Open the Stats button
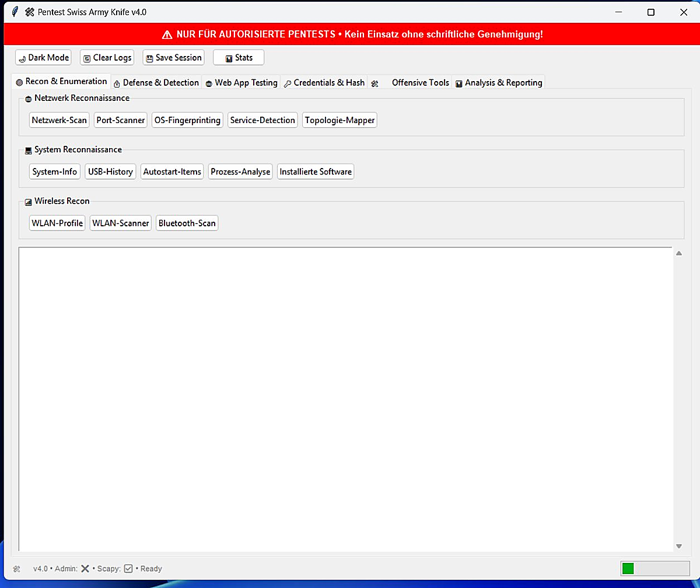Screen dimensions: 700x588 coord(239,58)
